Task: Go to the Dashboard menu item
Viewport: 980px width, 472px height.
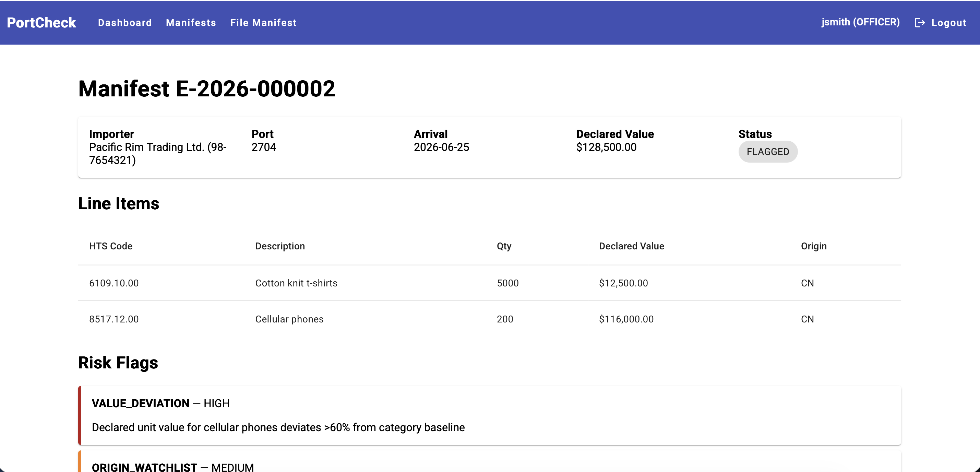Action: click(x=125, y=23)
